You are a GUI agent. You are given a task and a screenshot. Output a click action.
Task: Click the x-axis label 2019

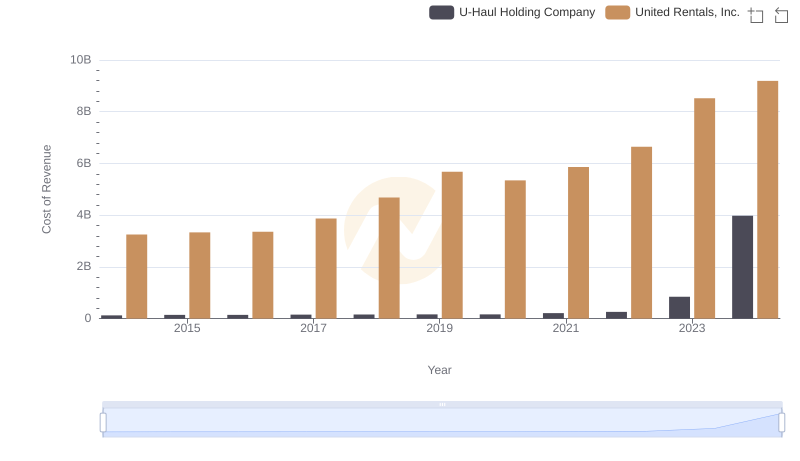pos(439,328)
